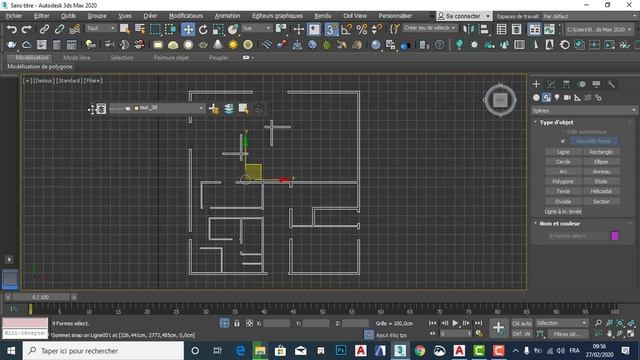Image resolution: width=640 pixels, height=360 pixels.
Task: Select the Cameras category icon
Action: tap(567, 97)
